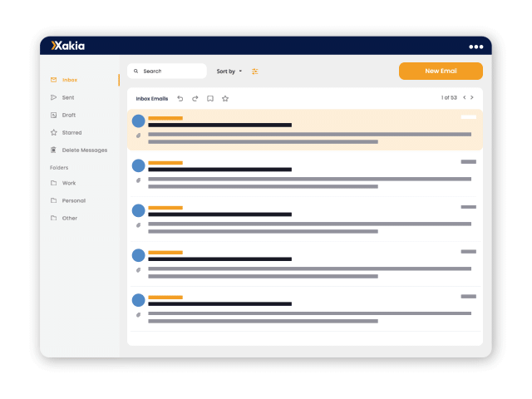The image size is (532, 399).
Task: Click the third email's attachment paperclip
Action: (x=139, y=225)
